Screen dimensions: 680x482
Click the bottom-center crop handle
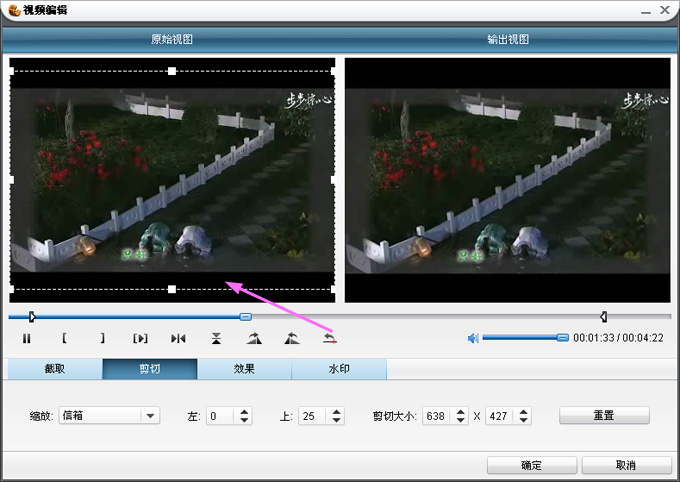pos(172,289)
